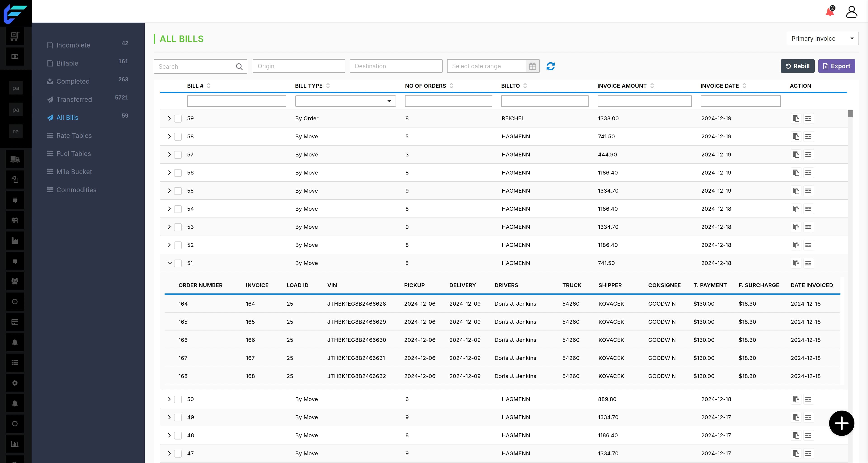Screen dimensions: 868x463
Task: Expand bill 56 row details
Action: click(169, 173)
